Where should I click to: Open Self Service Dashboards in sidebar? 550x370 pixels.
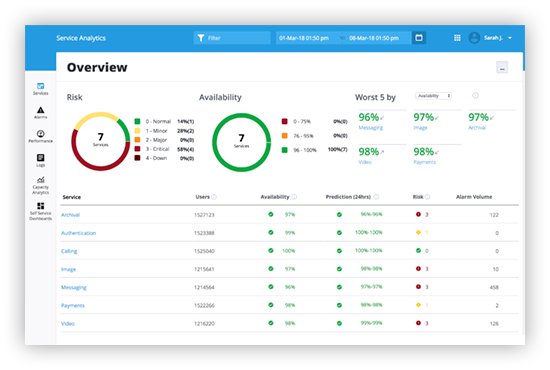(x=41, y=211)
